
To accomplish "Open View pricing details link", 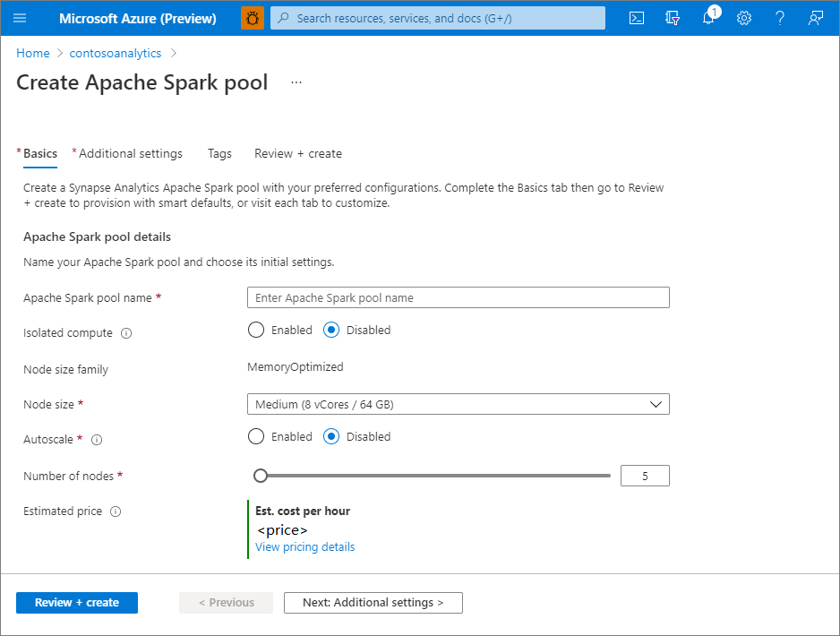I will point(304,547).
